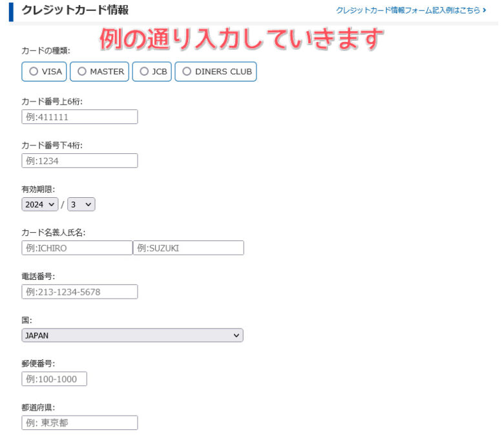
Task: Click the card number last 4 digits field
Action: coord(79,161)
